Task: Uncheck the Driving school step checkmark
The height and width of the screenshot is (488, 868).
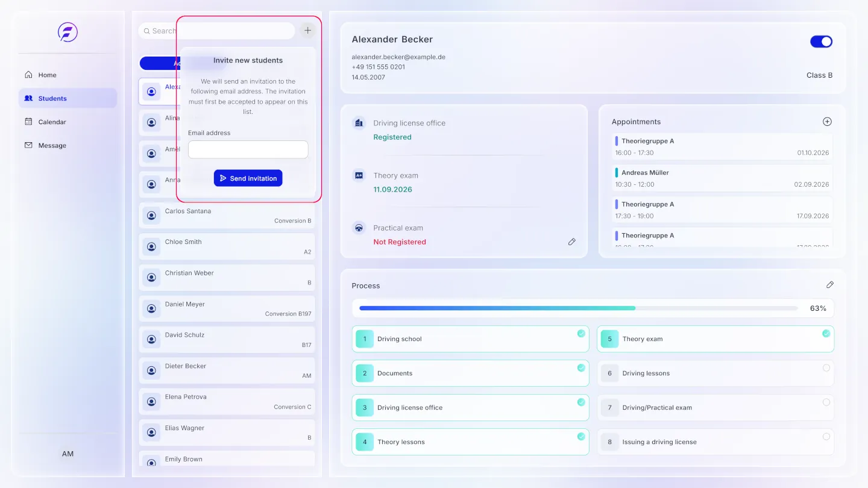Action: pos(581,333)
